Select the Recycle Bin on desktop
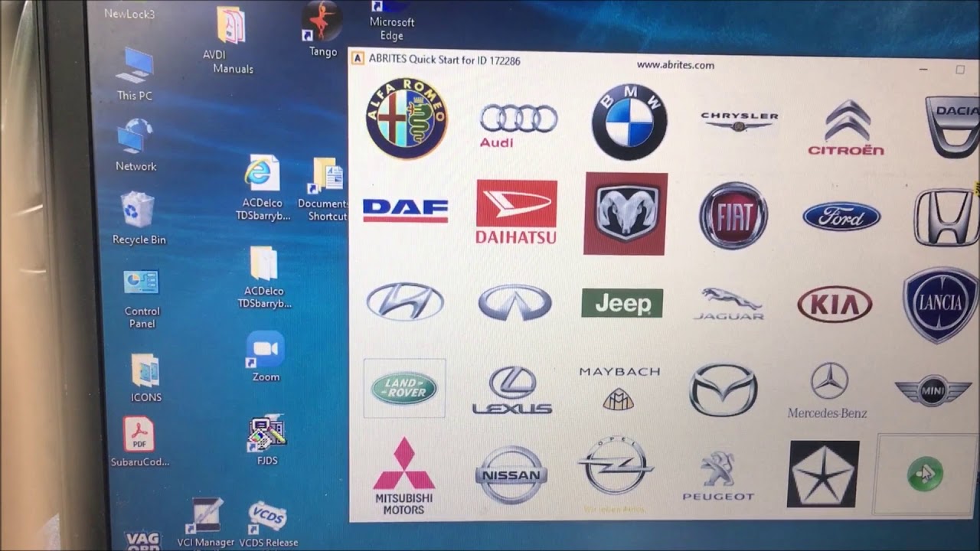This screenshot has height=551, width=980. click(139, 218)
